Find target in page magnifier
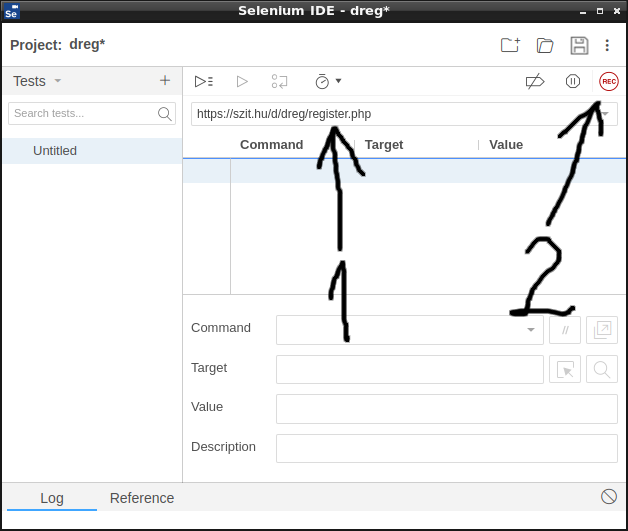The height and width of the screenshot is (531, 628). click(602, 369)
